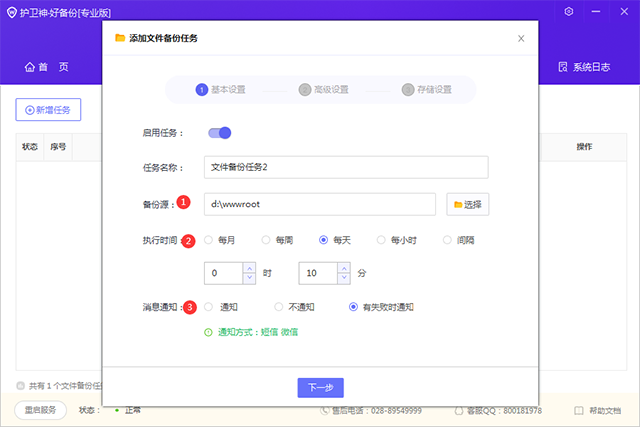
Task: Click the 售后电话 phone icon
Action: [x=324, y=411]
